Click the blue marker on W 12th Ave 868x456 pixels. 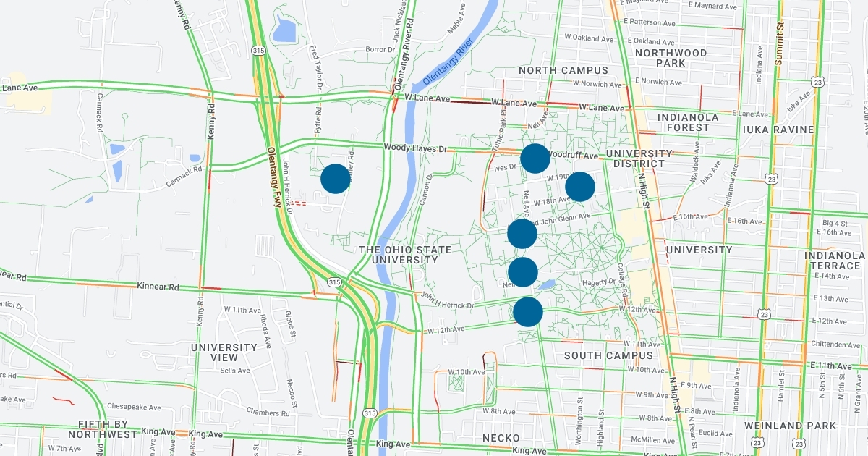(x=528, y=311)
